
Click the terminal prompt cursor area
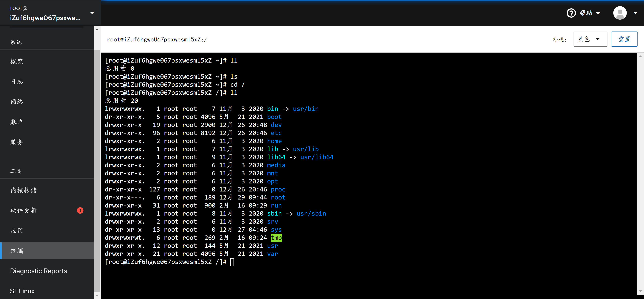(232, 262)
